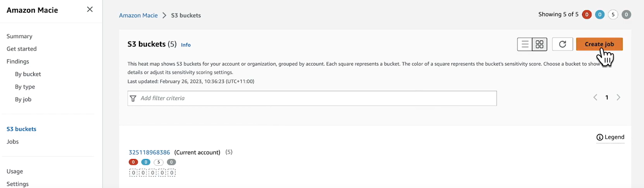Switch to the grid heat map view icon
Image resolution: width=644 pixels, height=188 pixels.
point(539,44)
